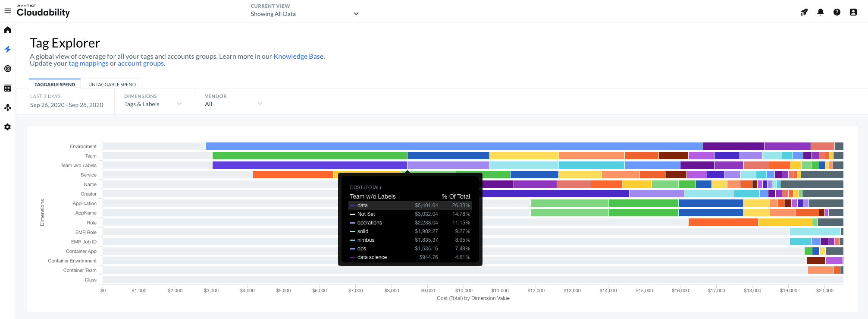Select the 'Container Team' dimension label
The image size is (868, 319).
click(x=80, y=270)
